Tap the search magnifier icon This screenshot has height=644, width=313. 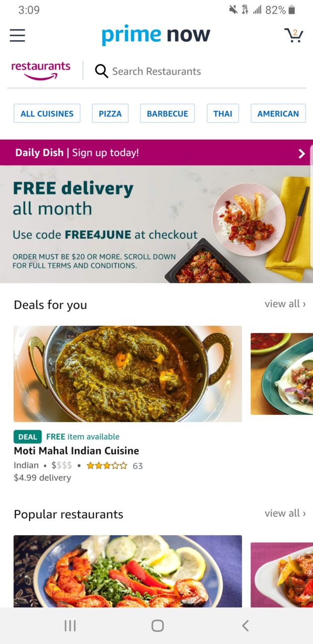click(101, 71)
